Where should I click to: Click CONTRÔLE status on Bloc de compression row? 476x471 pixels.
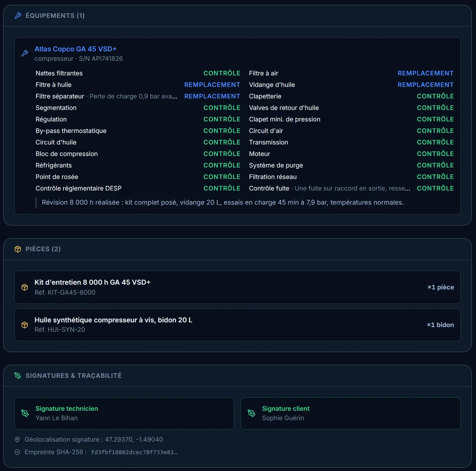(222, 154)
